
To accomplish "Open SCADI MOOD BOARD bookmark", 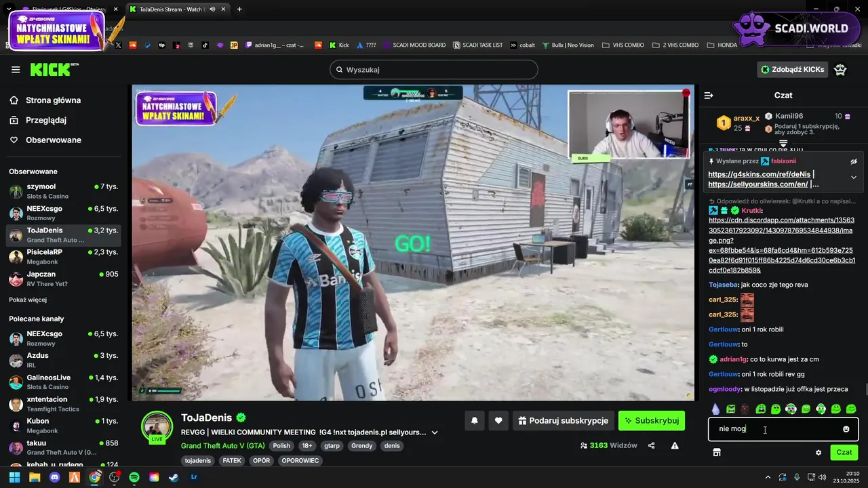I will (x=414, y=45).
